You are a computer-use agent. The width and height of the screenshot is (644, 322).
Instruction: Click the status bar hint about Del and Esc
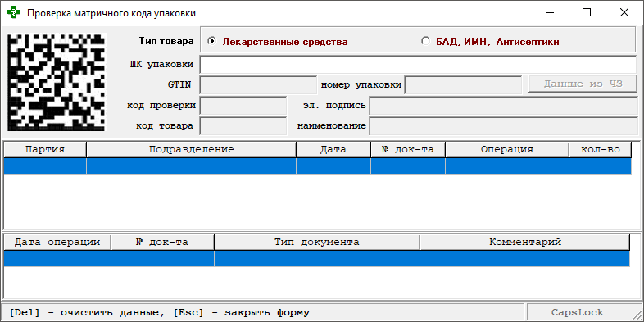[159, 312]
